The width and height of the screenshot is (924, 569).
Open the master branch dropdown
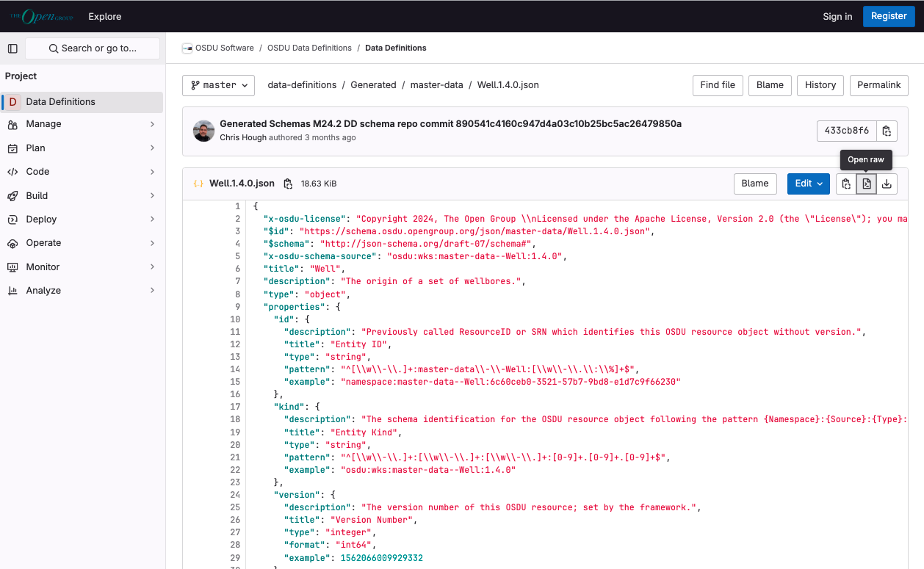218,85
